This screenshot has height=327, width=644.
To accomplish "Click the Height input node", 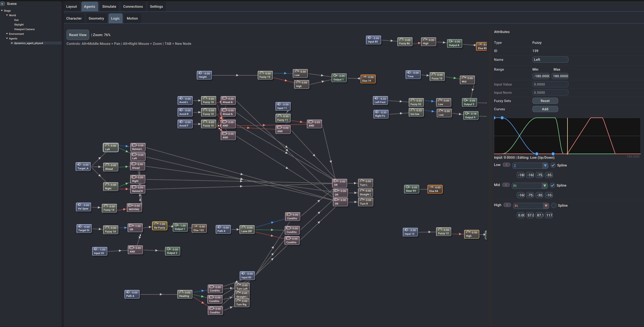I will coord(204,75).
